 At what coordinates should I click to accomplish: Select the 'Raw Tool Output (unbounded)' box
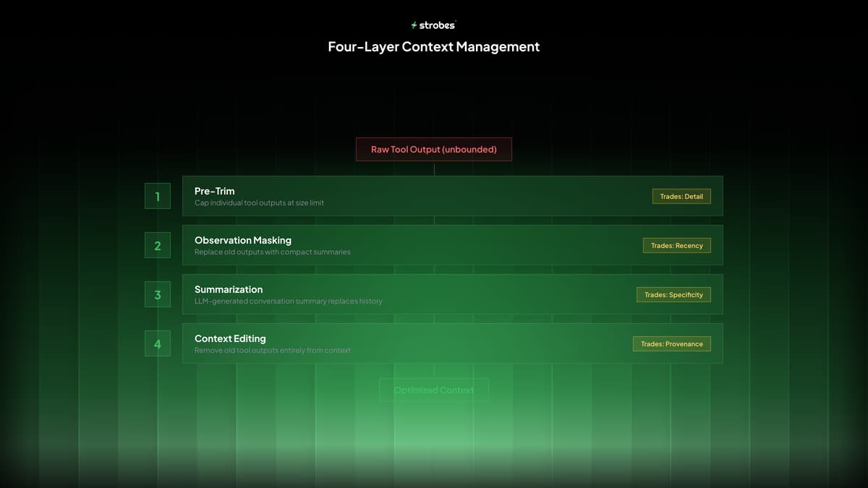434,150
